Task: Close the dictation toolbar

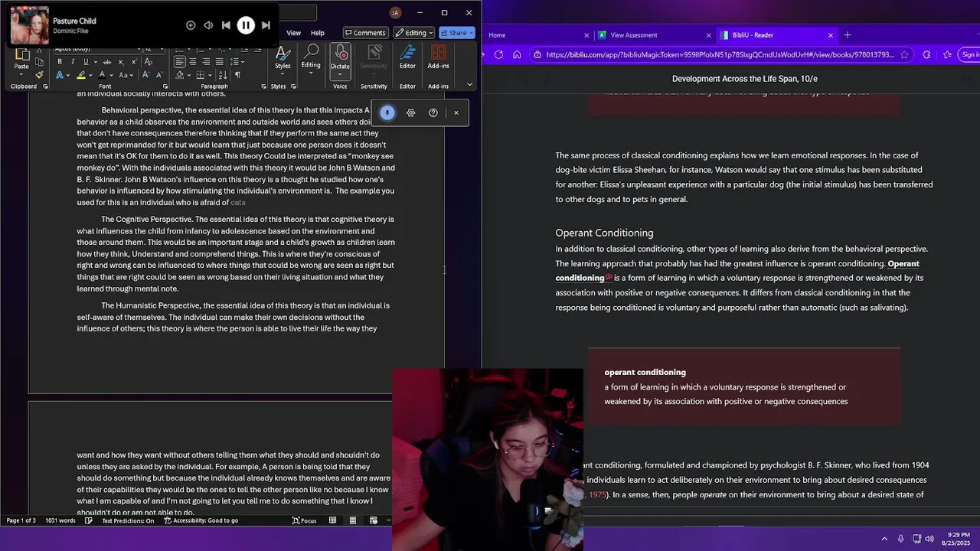Action: pyautogui.click(x=456, y=112)
